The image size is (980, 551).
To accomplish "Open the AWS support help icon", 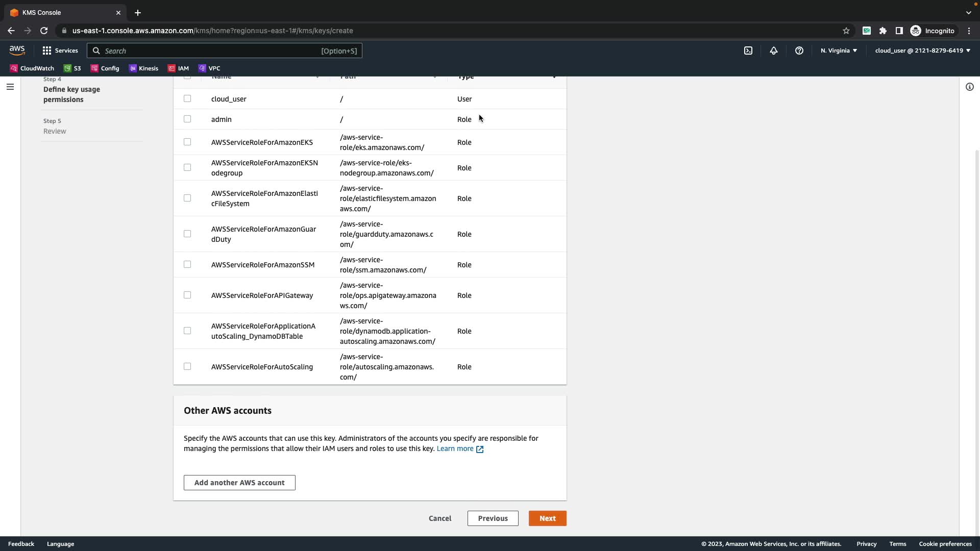I will pyautogui.click(x=799, y=51).
